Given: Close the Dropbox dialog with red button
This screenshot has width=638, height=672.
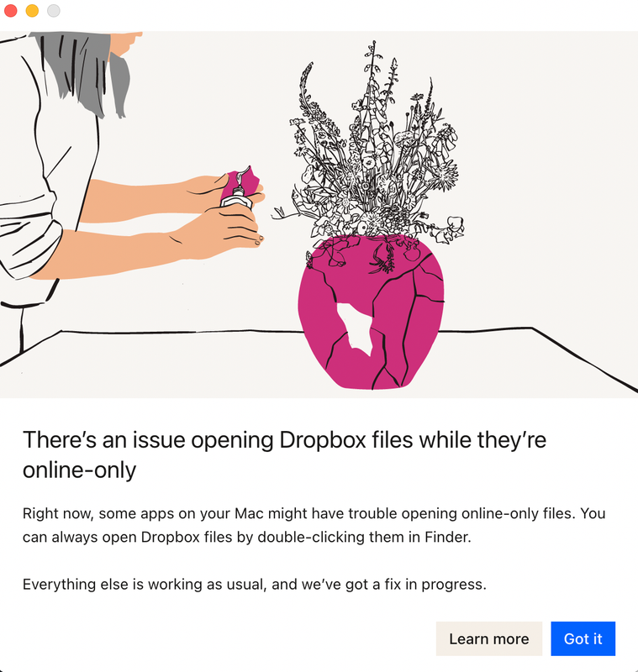Looking at the screenshot, I should tap(11, 11).
